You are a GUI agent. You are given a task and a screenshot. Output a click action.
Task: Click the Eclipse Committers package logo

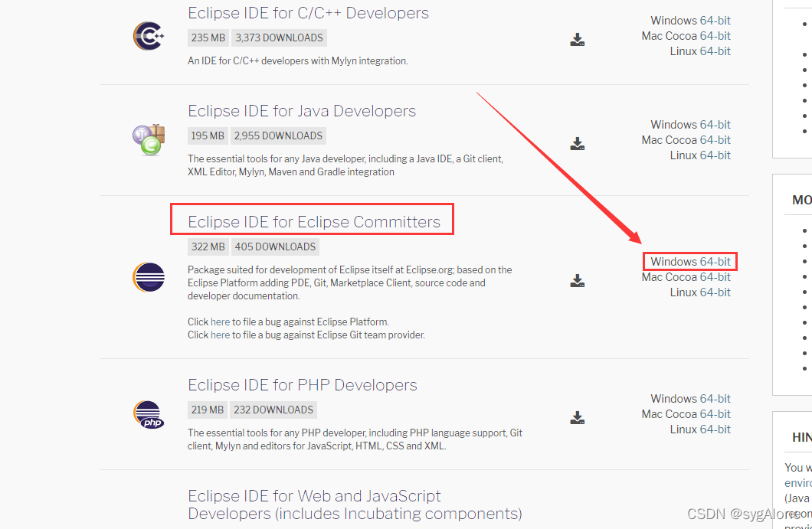tap(149, 277)
